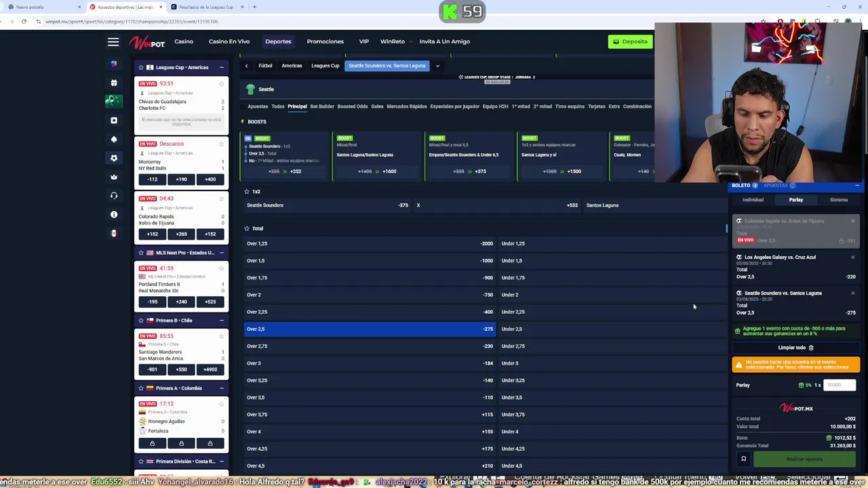
Task: Select the highlighted Over 2,5 -275 row
Action: (370, 329)
